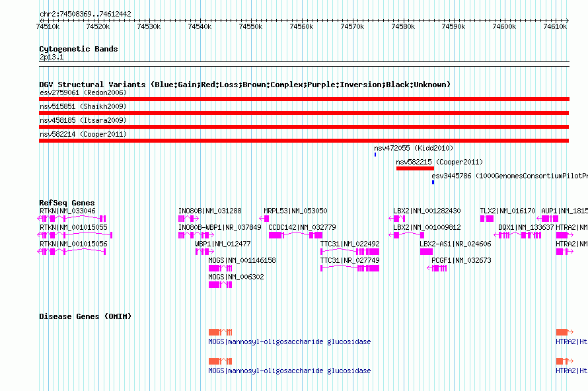Viewport: 588px width, 391px height.
Task: Select the red loss bar below nsv515851
Action: tap(304, 113)
